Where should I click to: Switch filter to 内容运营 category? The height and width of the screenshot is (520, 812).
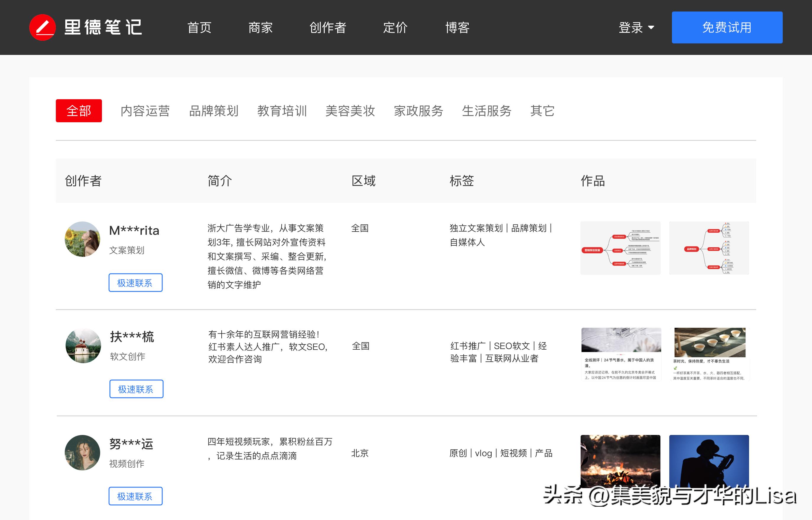coord(145,111)
